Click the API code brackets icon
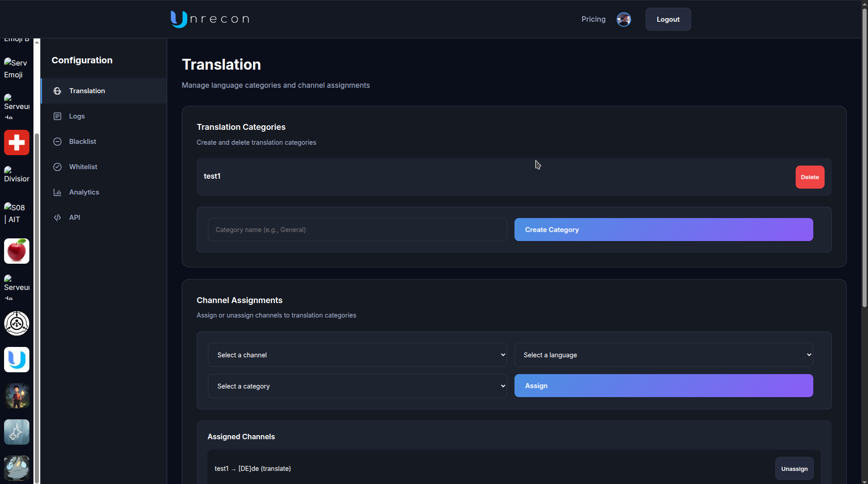Viewport: 868px width, 484px height. (57, 218)
